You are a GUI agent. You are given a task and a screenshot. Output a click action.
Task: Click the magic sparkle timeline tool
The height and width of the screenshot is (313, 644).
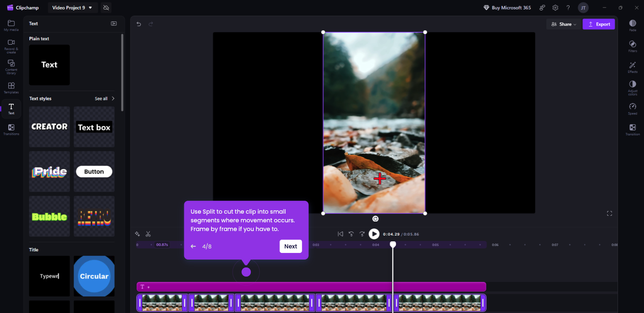[137, 234]
